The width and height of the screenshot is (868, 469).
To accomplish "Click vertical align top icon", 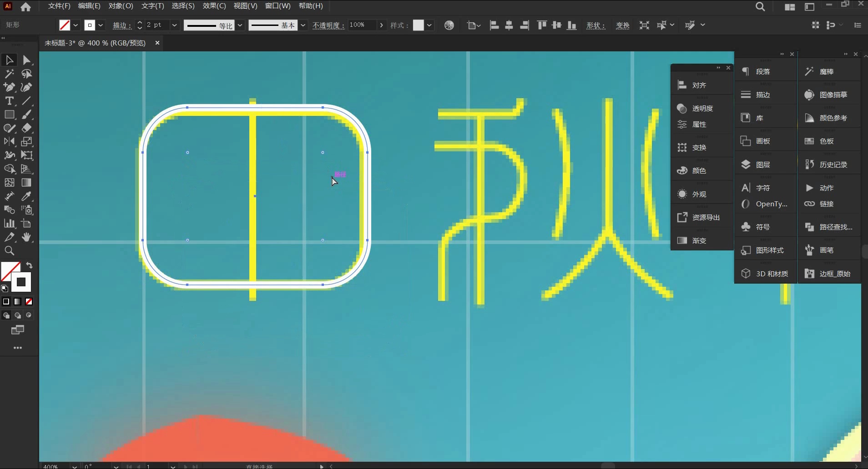I will click(541, 25).
